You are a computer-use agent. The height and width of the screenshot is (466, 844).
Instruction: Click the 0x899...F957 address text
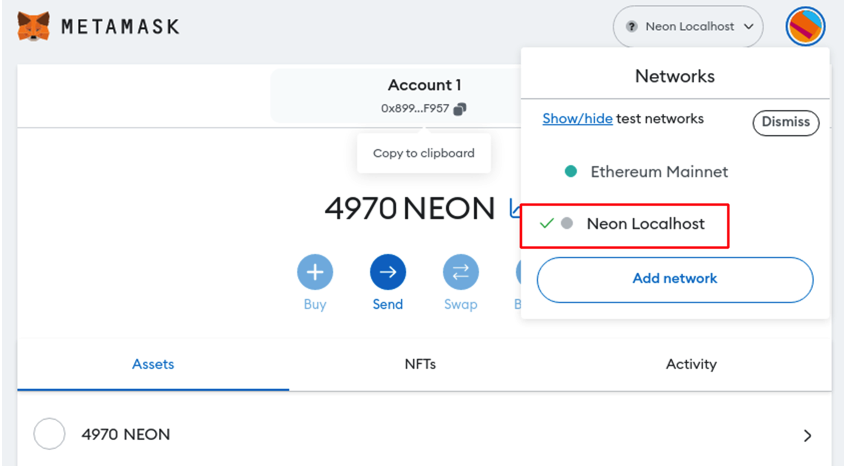(415, 109)
